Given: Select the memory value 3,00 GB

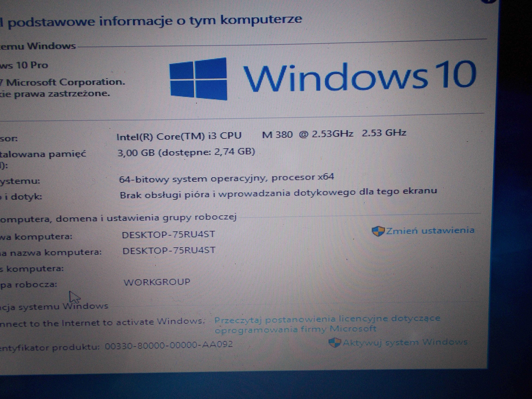Looking at the screenshot, I should pos(136,153).
